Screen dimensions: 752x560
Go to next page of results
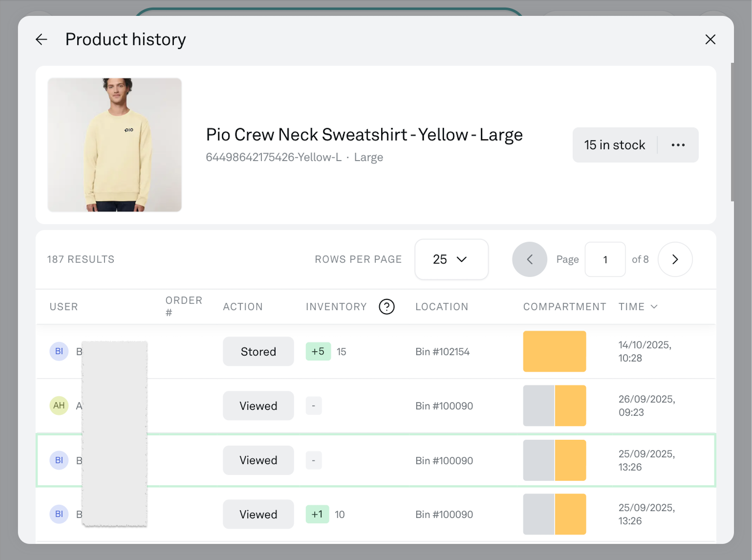pos(675,259)
